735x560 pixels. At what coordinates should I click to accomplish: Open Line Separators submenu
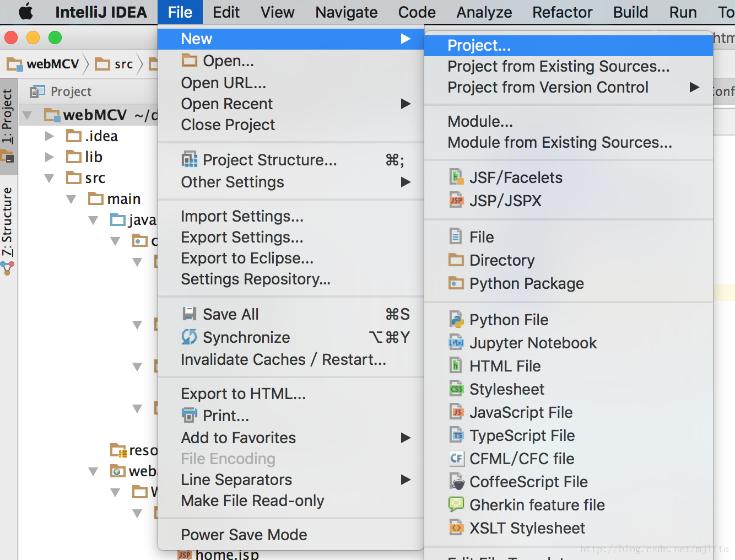click(290, 480)
